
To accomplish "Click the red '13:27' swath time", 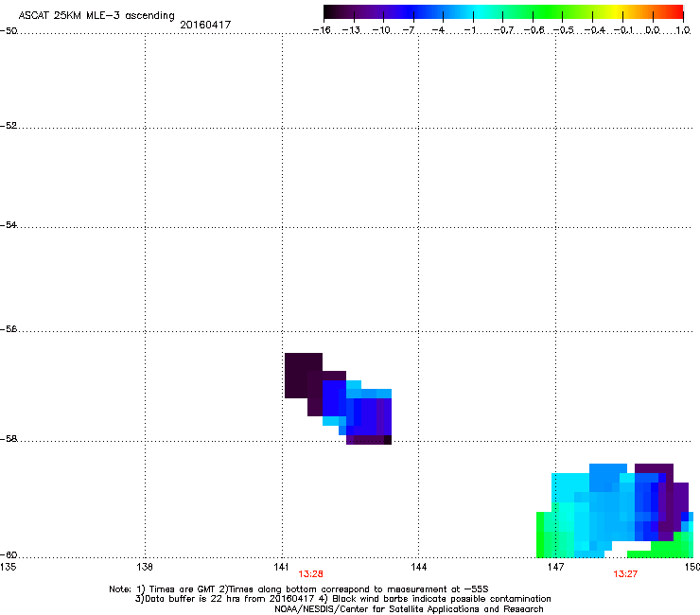I will click(625, 574).
